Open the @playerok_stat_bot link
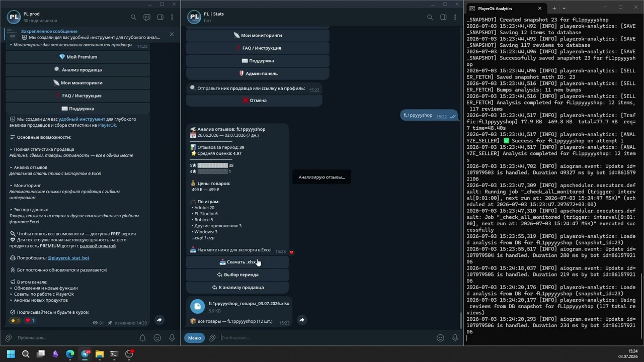The image size is (644, 362). point(68,258)
